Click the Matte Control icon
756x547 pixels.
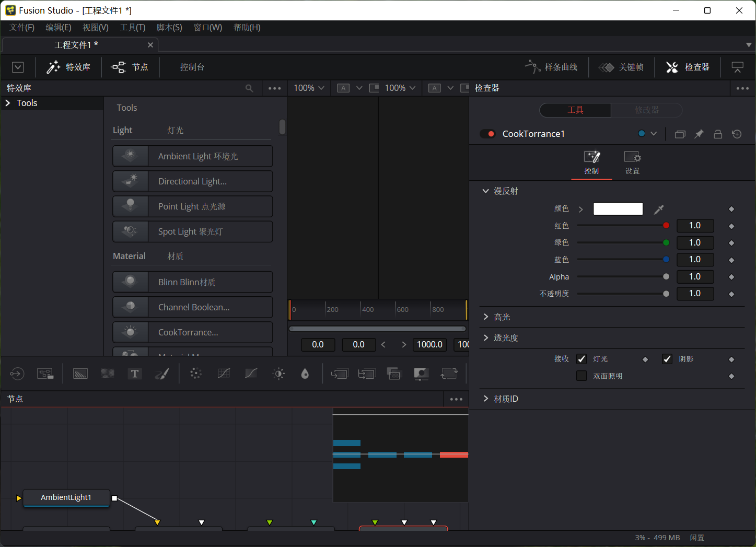click(421, 374)
